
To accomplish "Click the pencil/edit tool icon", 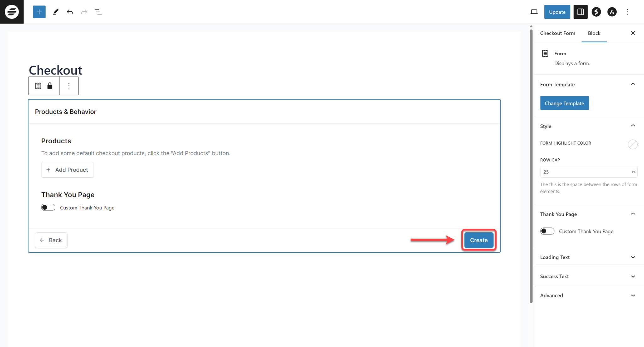I will pos(55,12).
